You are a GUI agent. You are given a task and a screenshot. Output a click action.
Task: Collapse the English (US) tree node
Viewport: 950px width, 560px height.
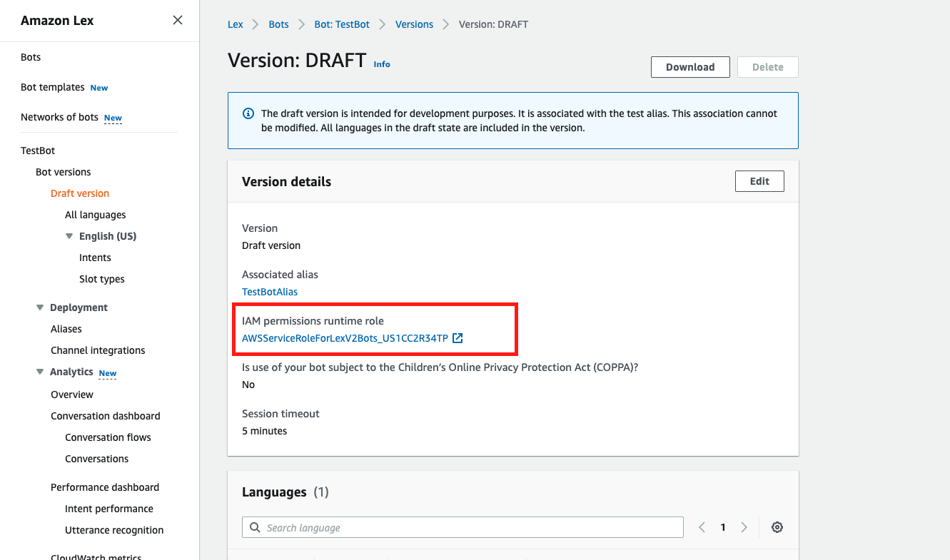coord(69,236)
